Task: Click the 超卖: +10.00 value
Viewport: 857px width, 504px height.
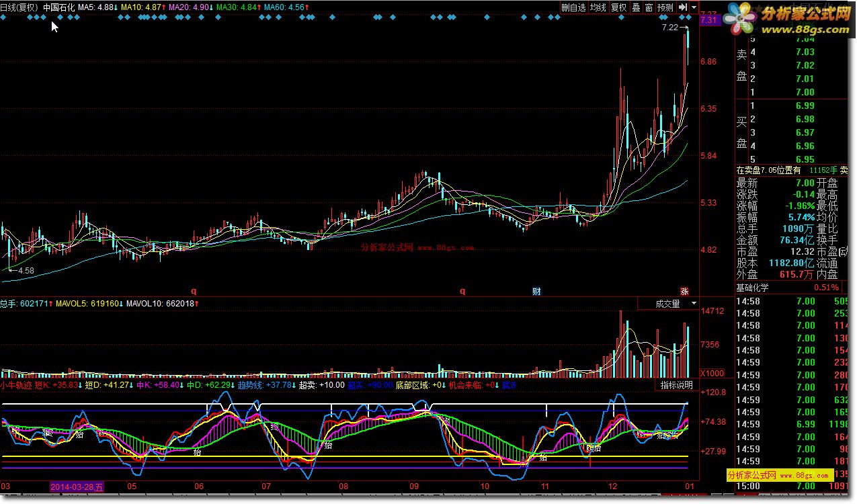Action: (x=322, y=385)
